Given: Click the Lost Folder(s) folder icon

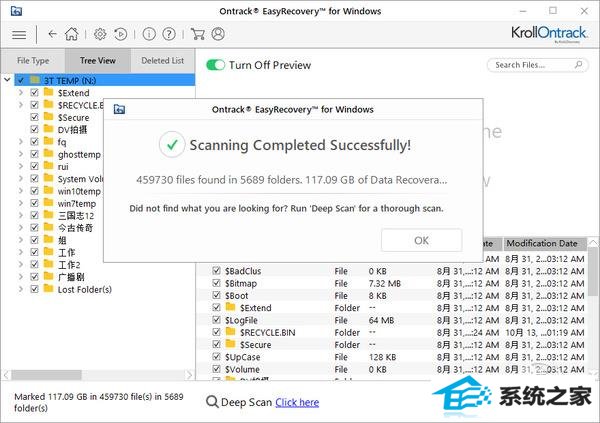Looking at the screenshot, I should (x=49, y=289).
